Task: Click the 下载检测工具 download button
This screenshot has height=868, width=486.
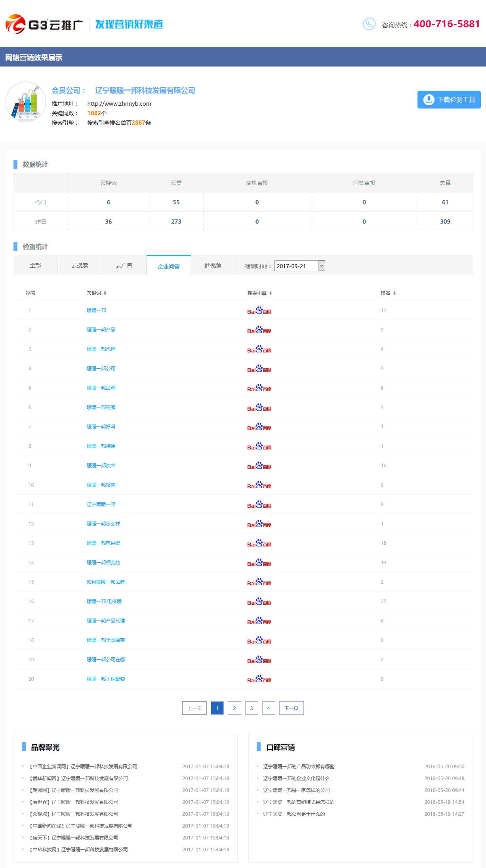Action: (449, 99)
